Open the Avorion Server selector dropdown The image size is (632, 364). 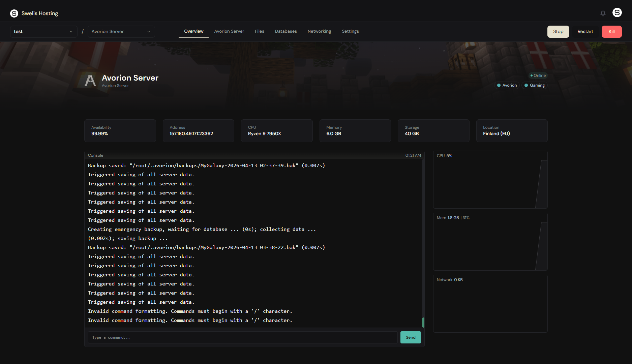[121, 32]
